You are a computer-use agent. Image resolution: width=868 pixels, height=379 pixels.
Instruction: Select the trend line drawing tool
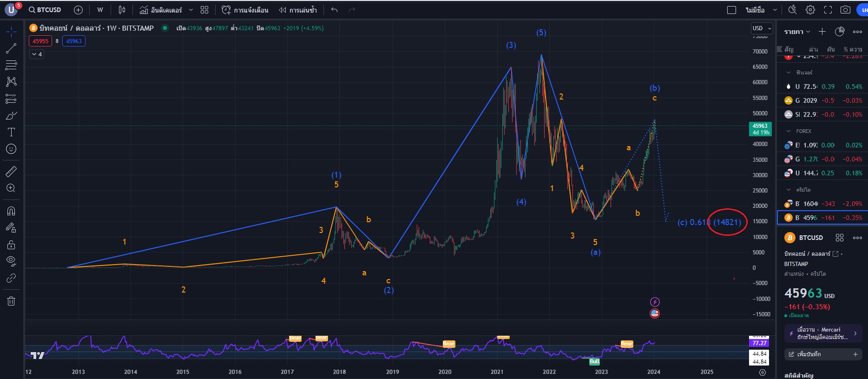(x=11, y=48)
